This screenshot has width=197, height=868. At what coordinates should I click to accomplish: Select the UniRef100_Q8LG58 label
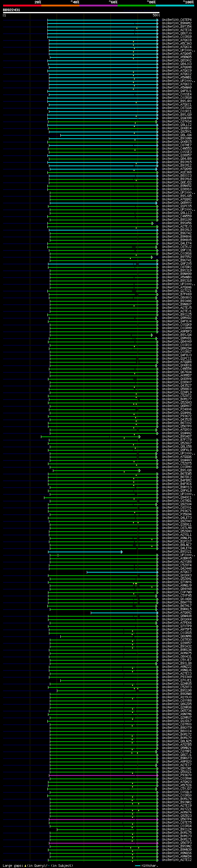[177, 447]
